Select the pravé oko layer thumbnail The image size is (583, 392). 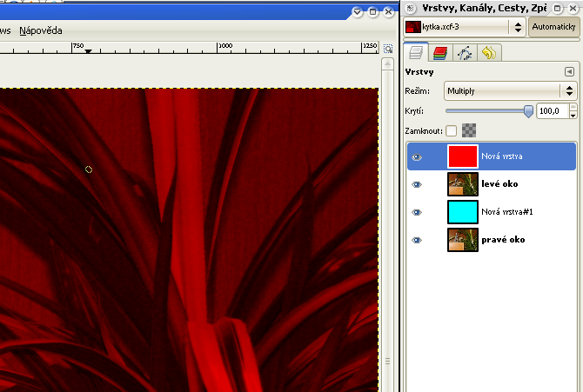coord(463,240)
